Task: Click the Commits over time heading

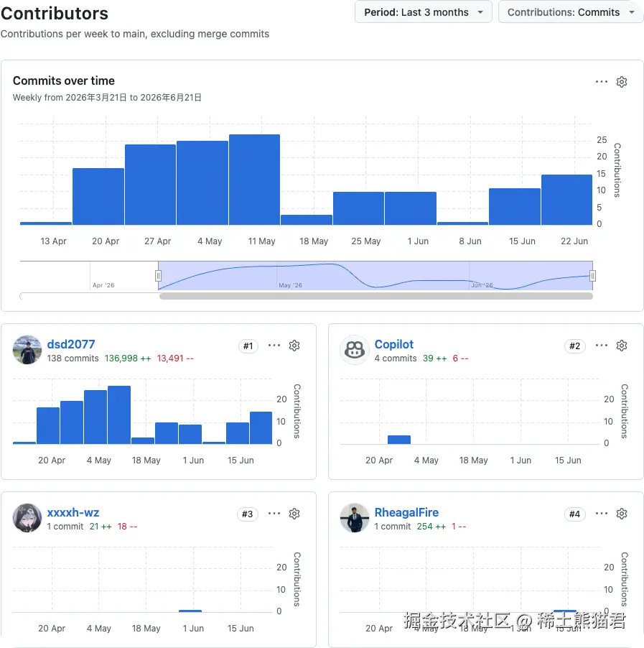Action: (x=64, y=80)
